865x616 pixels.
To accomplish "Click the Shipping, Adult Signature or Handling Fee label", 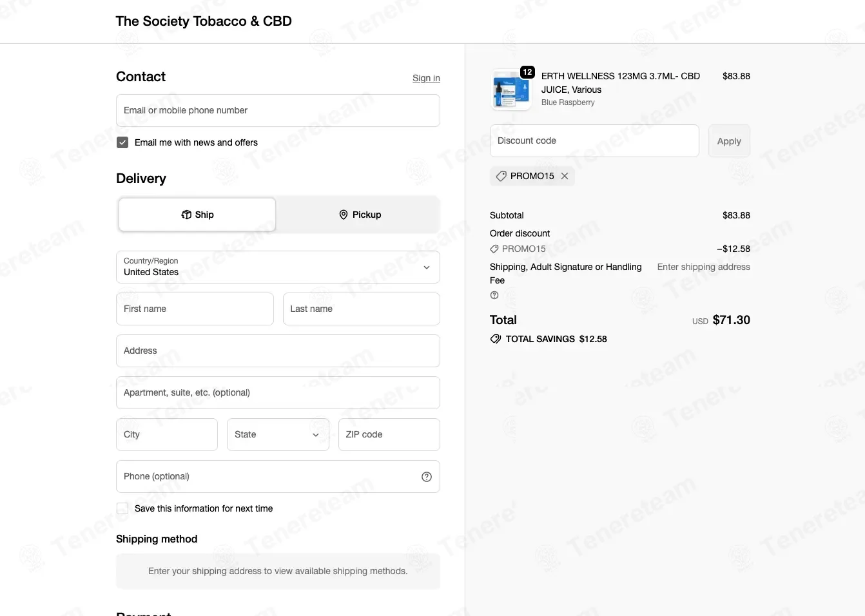I will click(566, 274).
